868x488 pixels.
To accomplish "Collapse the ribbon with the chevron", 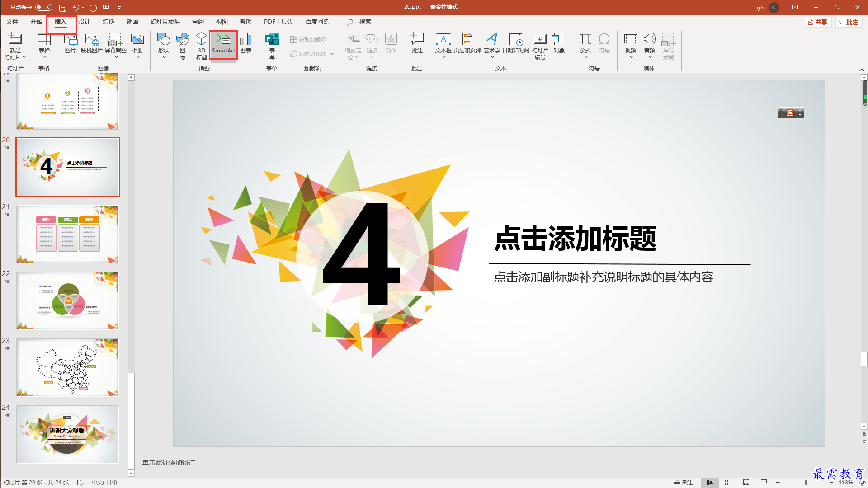I will coord(862,70).
